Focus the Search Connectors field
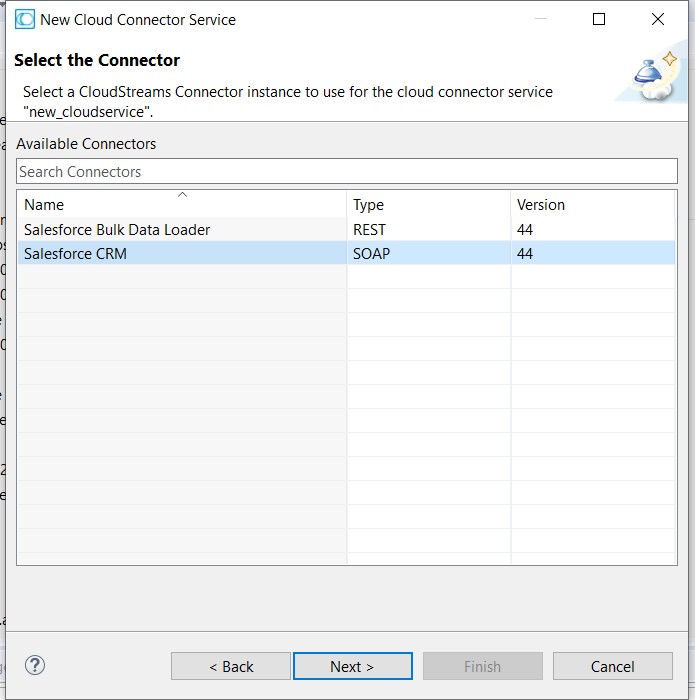Image resolution: width=695 pixels, height=700 pixels. (347, 171)
